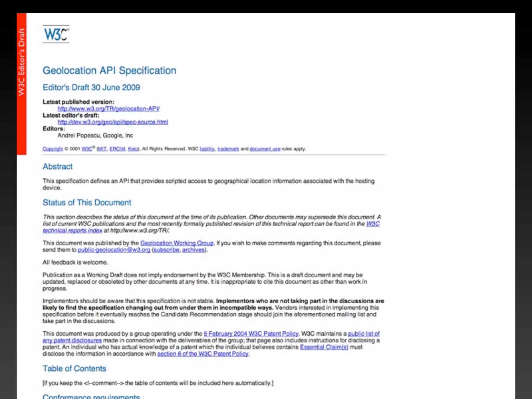The image size is (532, 399).
Task: Open the 5 February 2004 W3C Patent Policy link
Action: coord(251,334)
